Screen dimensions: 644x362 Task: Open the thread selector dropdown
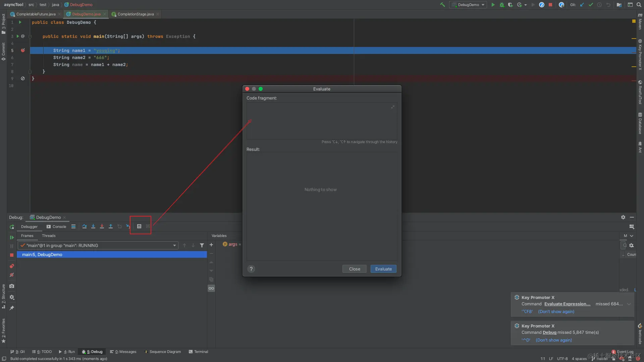coord(174,246)
